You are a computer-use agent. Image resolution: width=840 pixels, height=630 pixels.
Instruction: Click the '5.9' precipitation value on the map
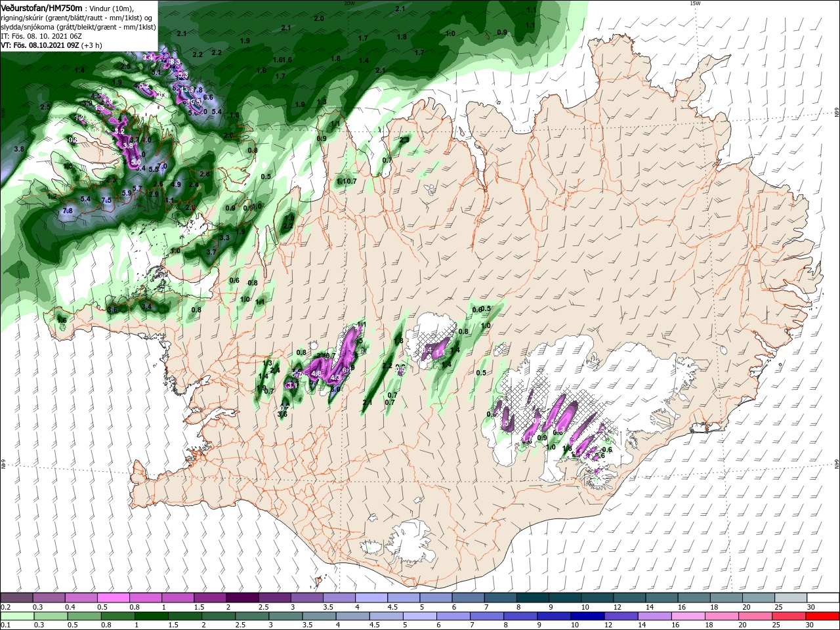pyautogui.click(x=127, y=193)
